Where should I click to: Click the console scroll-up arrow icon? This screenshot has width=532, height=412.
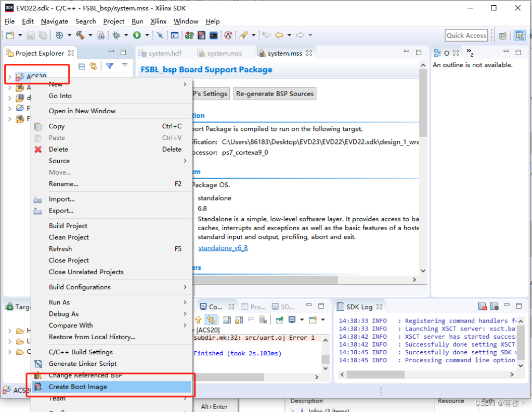click(199, 320)
